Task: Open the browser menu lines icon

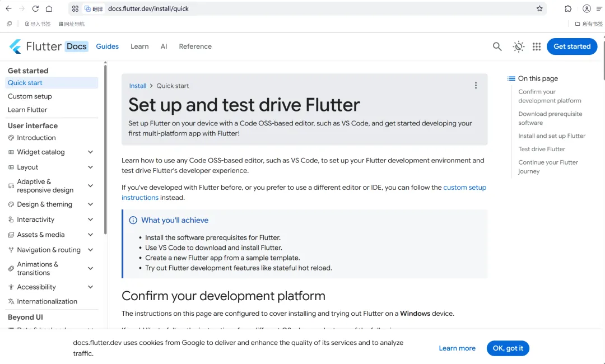Action: coord(599,8)
